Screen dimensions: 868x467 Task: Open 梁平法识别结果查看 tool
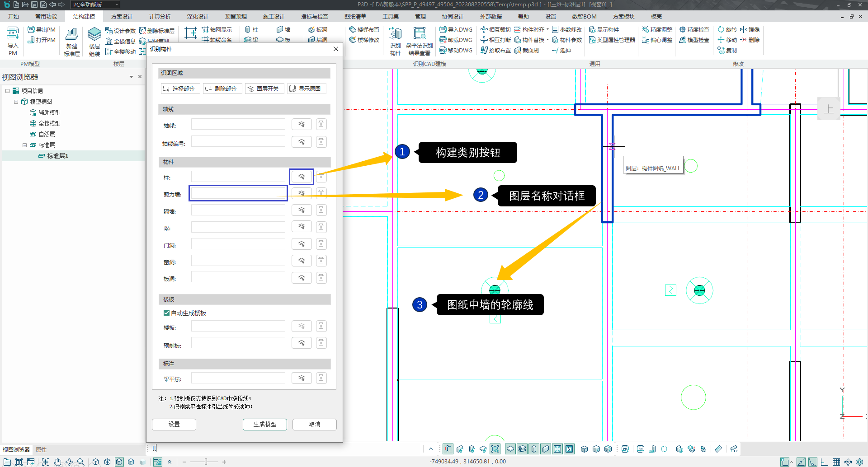[x=420, y=42]
